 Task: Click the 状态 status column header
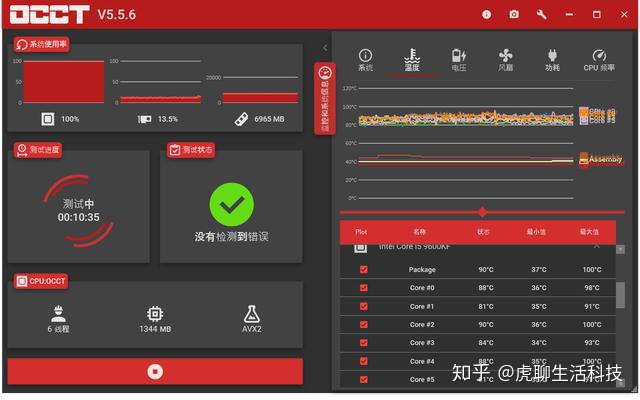(x=483, y=232)
